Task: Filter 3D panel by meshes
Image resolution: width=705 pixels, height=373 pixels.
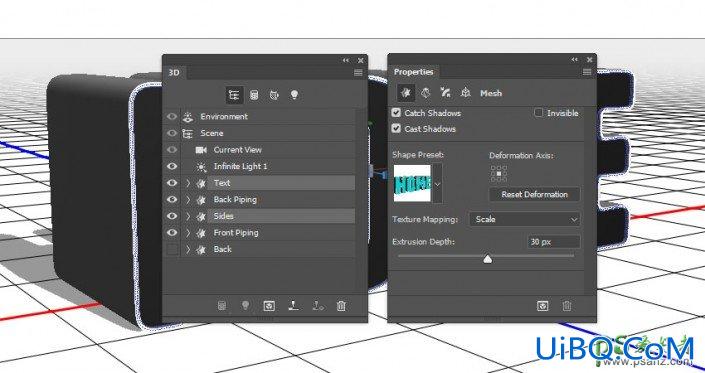Action: 254,95
